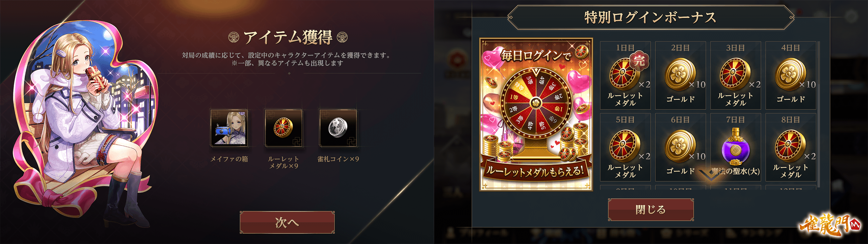Click the roulette wheel promotional banner

click(x=536, y=114)
